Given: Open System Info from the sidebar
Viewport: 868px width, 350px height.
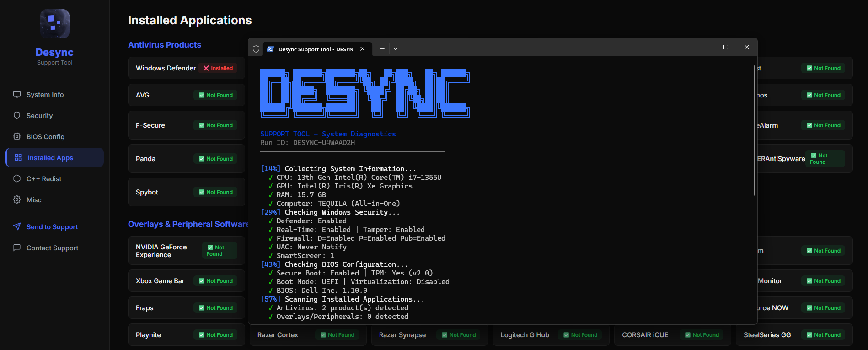Looking at the screenshot, I should (54, 95).
